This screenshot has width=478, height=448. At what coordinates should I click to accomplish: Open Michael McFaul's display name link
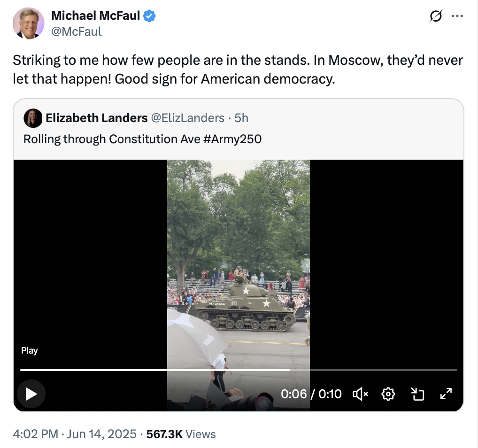95,16
